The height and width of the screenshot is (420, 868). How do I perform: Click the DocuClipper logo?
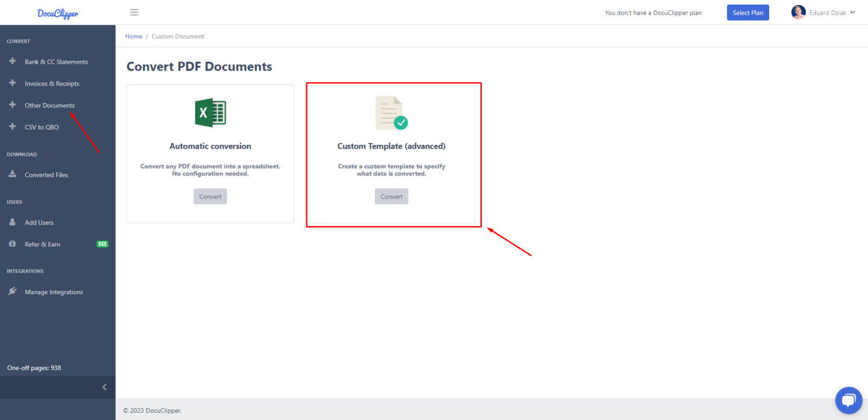pyautogui.click(x=57, y=13)
